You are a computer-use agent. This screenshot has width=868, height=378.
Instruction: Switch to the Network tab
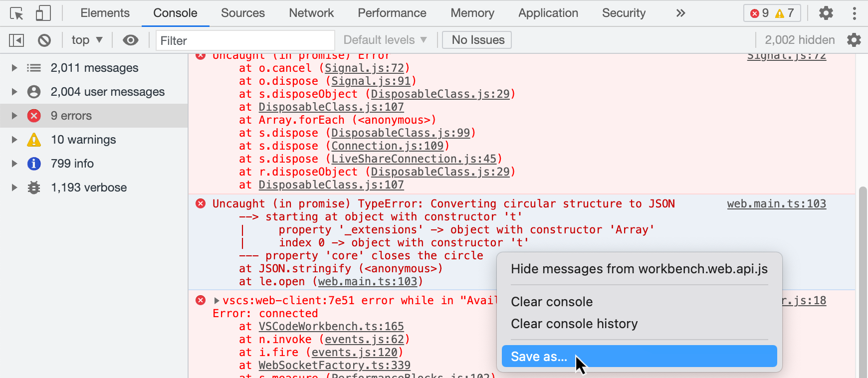[311, 13]
